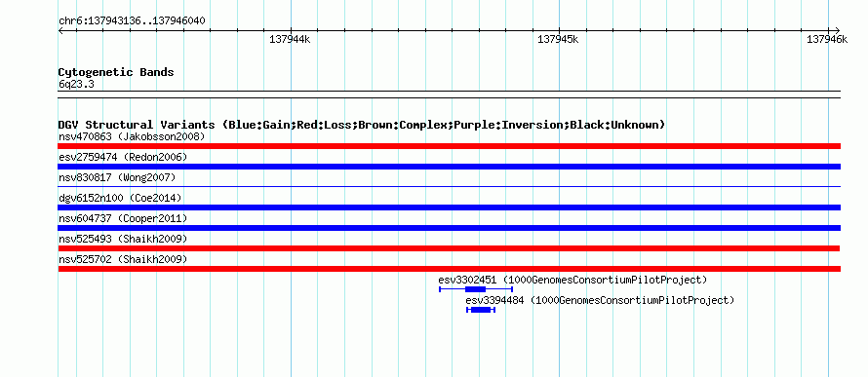This screenshot has width=868, height=377.
Task: Click label esv3394484 (1000GenomesConsortiumPilotProject)
Action: point(600,300)
